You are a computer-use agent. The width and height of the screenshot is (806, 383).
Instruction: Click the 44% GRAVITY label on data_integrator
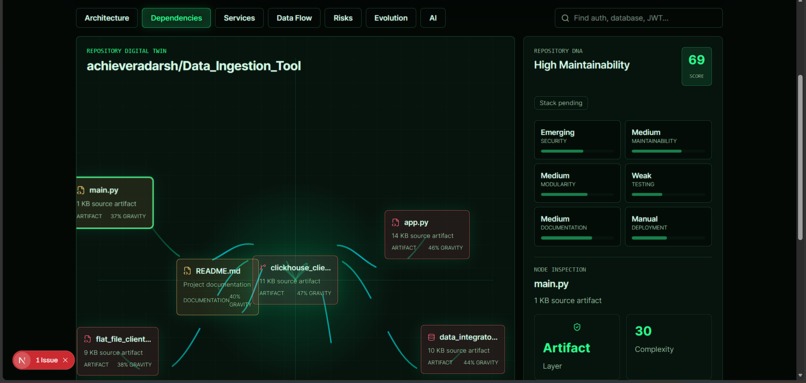[x=481, y=362]
